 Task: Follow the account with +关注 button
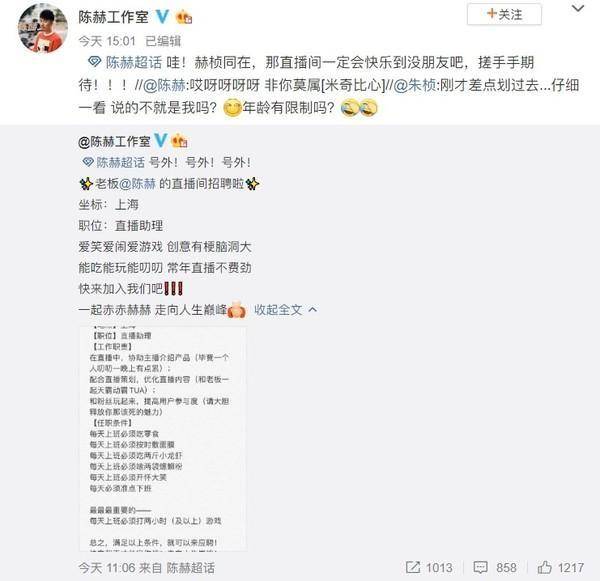pos(504,15)
